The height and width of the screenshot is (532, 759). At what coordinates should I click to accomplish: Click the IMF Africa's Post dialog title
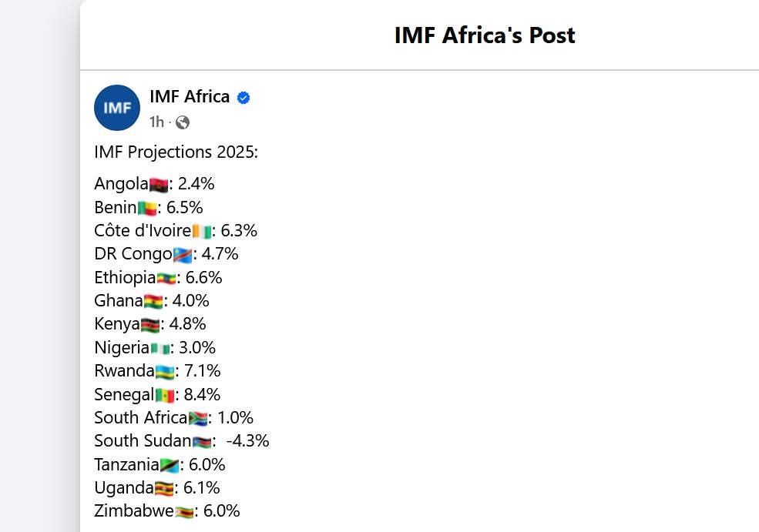click(x=485, y=35)
